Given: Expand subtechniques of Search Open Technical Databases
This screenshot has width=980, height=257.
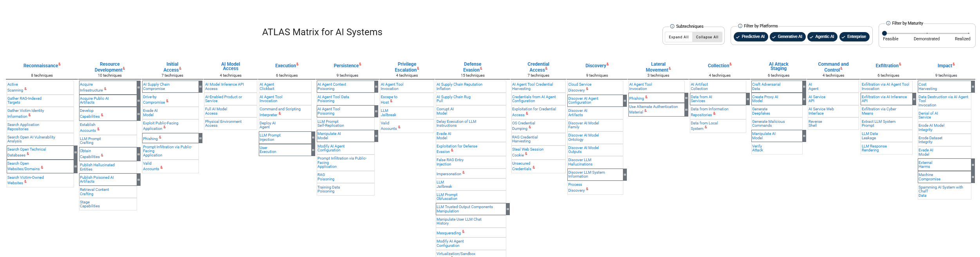Looking at the screenshot, I should (x=76, y=153).
